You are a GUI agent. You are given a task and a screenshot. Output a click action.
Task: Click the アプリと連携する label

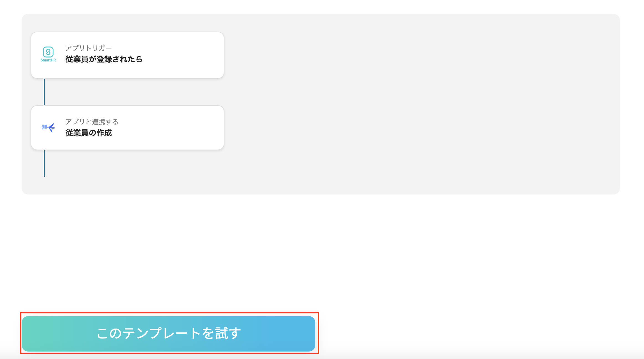92,122
